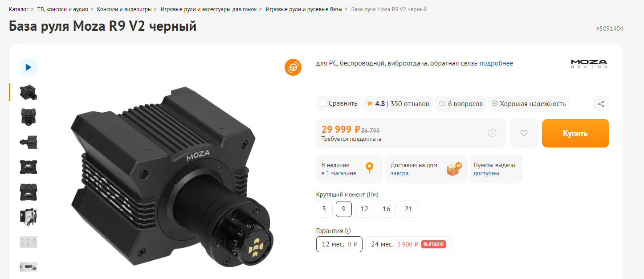The height and width of the screenshot is (279, 644).
Task: Click the MOZA Racing brand logo
Action: [589, 63]
